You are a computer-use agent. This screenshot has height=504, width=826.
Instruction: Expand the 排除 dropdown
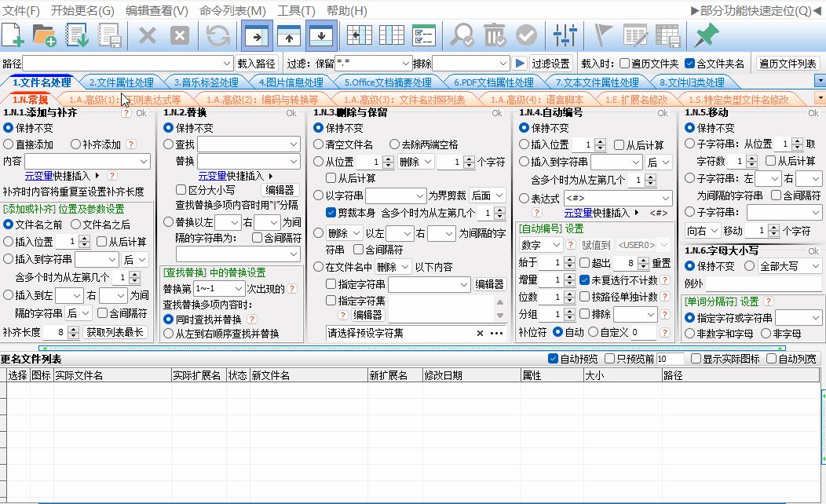pyautogui.click(x=503, y=64)
